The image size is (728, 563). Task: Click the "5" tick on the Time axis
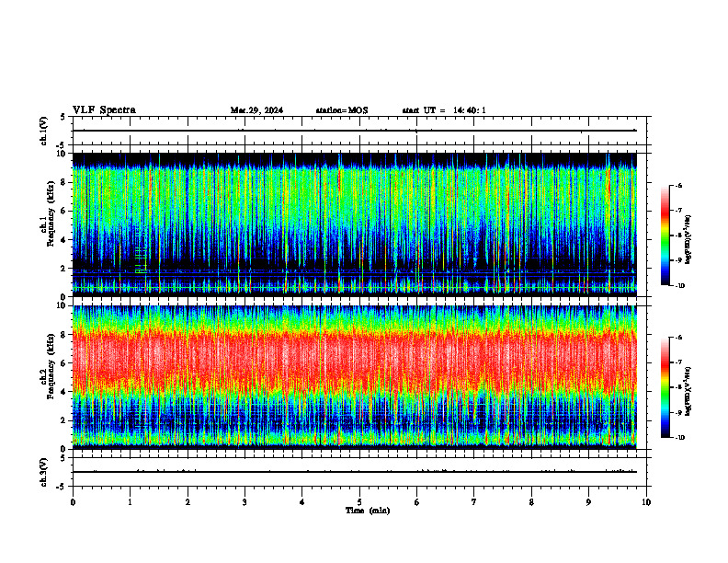point(359,502)
